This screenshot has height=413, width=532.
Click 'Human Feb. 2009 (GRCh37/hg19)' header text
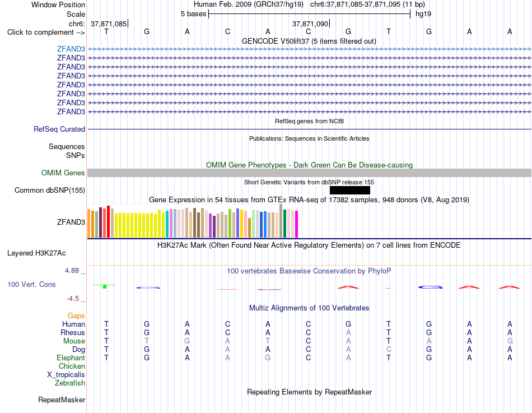pos(249,4)
